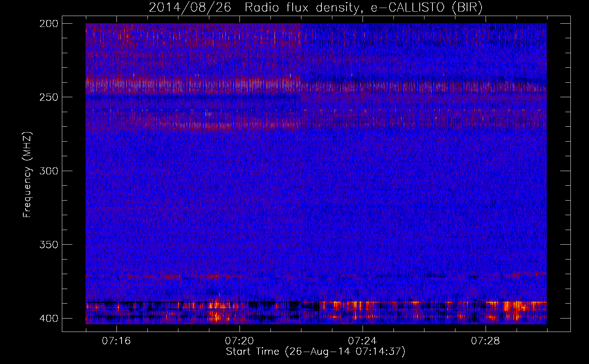Image resolution: width=589 pixels, height=364 pixels.
Task: Click the 350 frequency tick label
Action: (x=49, y=245)
